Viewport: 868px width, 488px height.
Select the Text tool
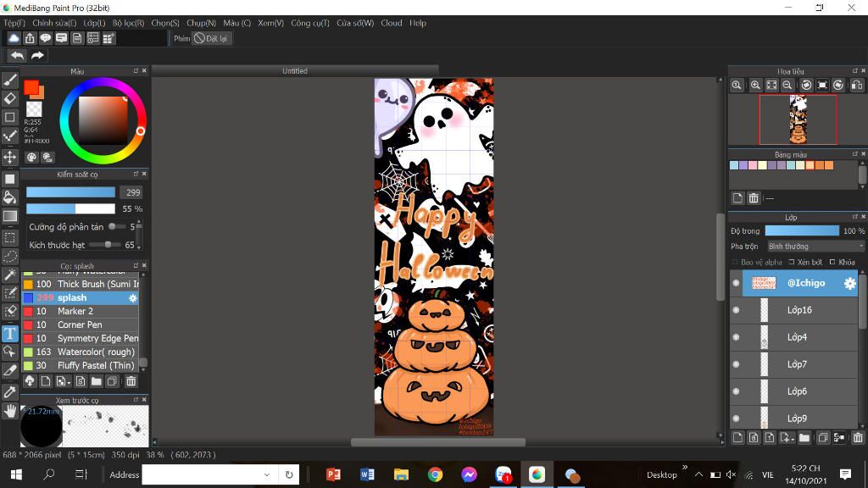click(10, 334)
